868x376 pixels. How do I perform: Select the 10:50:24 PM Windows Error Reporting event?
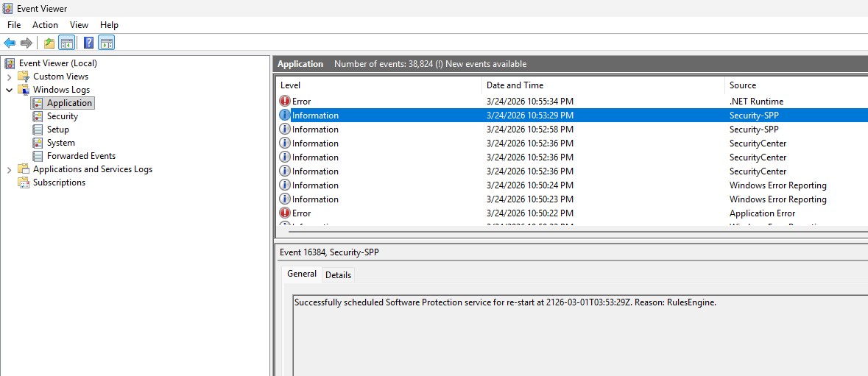coord(572,185)
